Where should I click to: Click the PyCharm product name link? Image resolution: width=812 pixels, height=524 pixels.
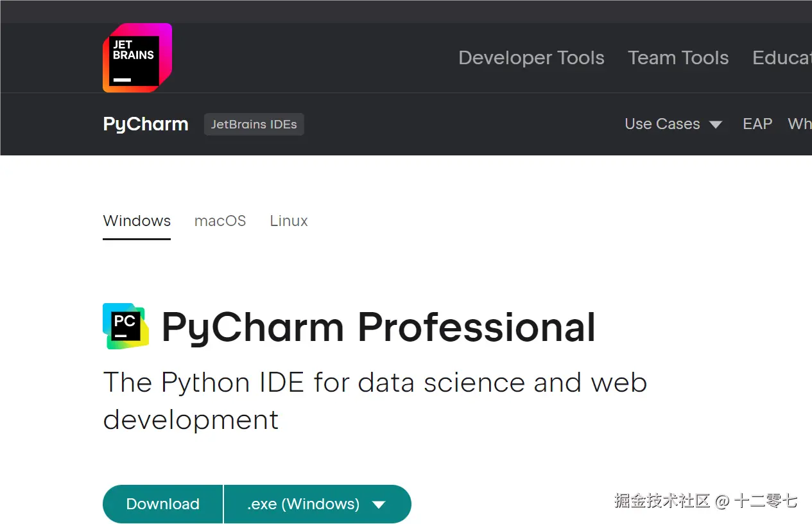146,124
